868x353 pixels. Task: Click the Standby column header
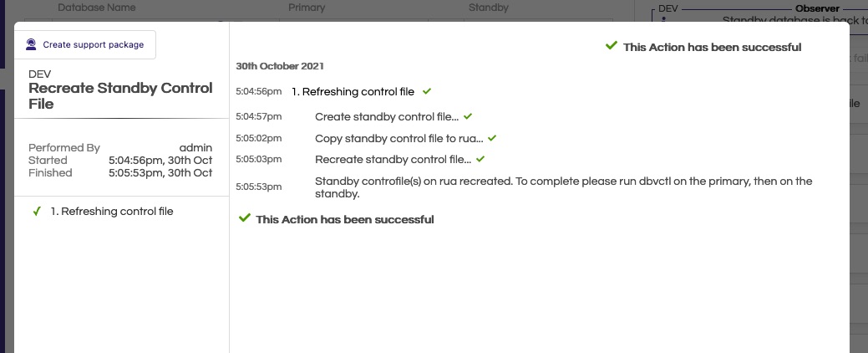tap(488, 8)
